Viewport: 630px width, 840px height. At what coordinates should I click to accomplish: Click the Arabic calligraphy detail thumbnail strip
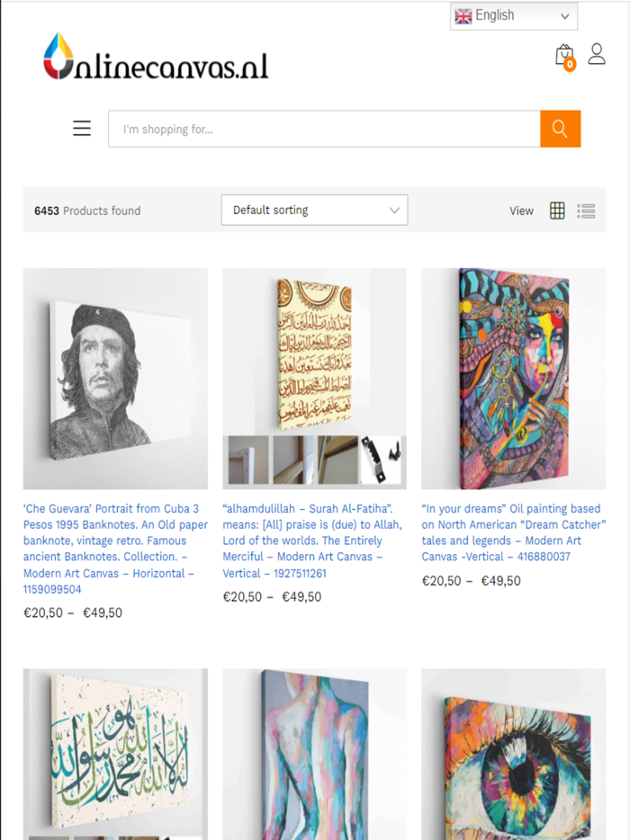click(x=313, y=460)
